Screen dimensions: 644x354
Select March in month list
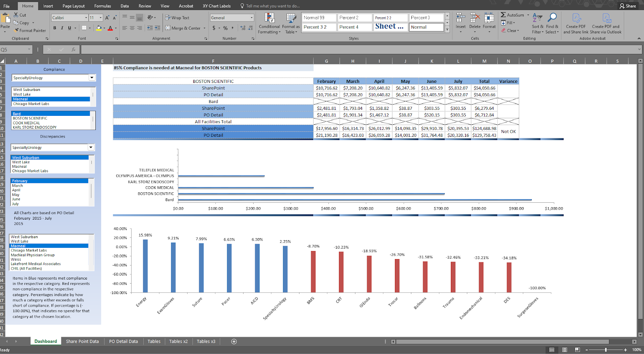coord(17,185)
